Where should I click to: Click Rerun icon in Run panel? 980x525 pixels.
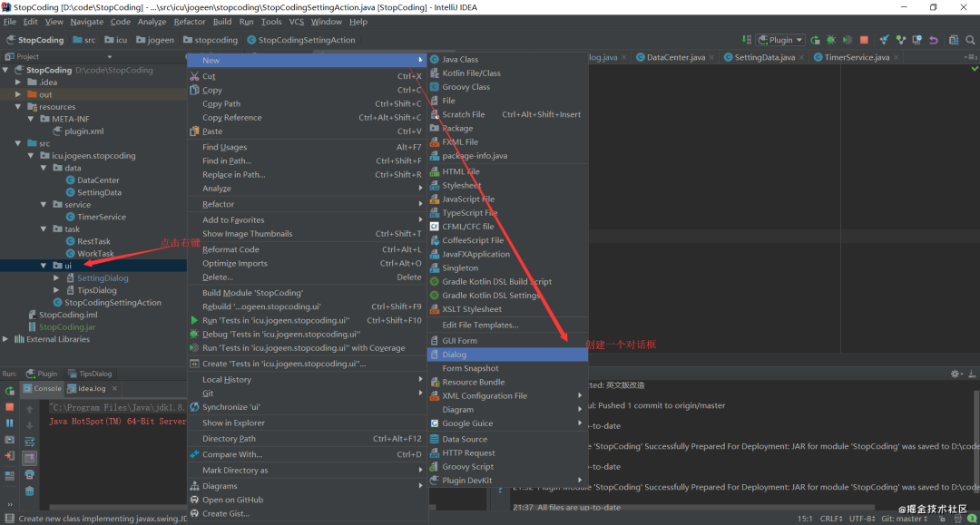9,391
